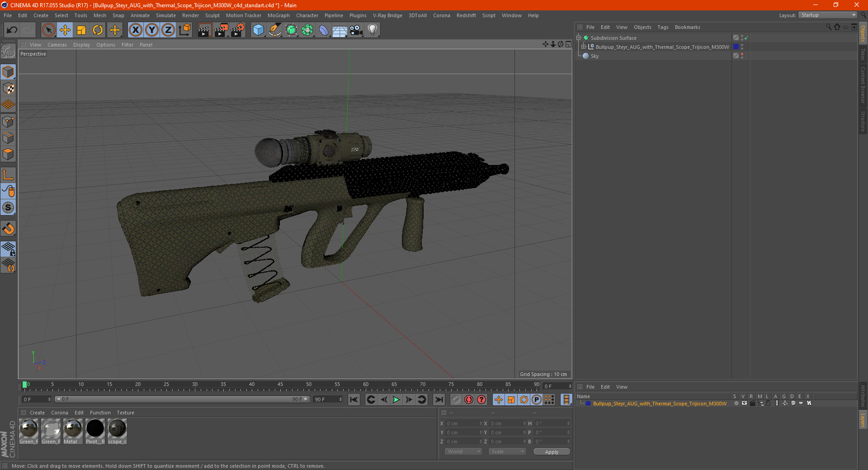Switch to Edges mode
Image resolution: width=868 pixels, height=470 pixels.
[x=8, y=138]
